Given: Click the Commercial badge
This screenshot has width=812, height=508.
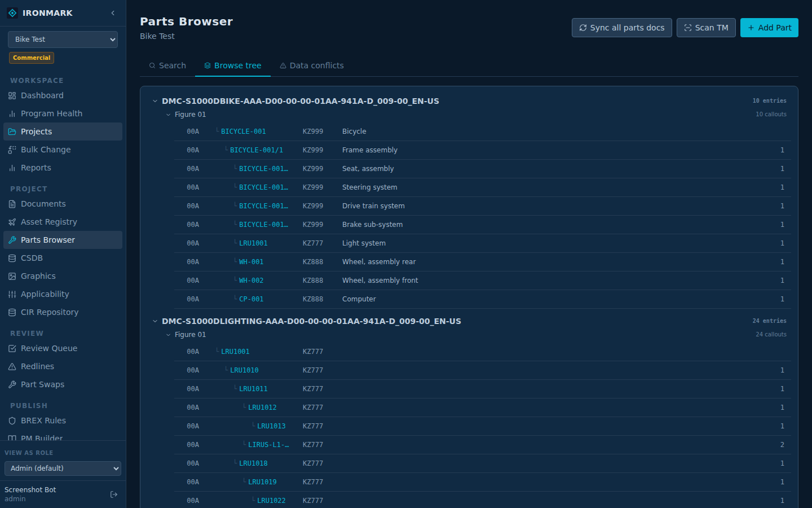Looking at the screenshot, I should (32, 58).
